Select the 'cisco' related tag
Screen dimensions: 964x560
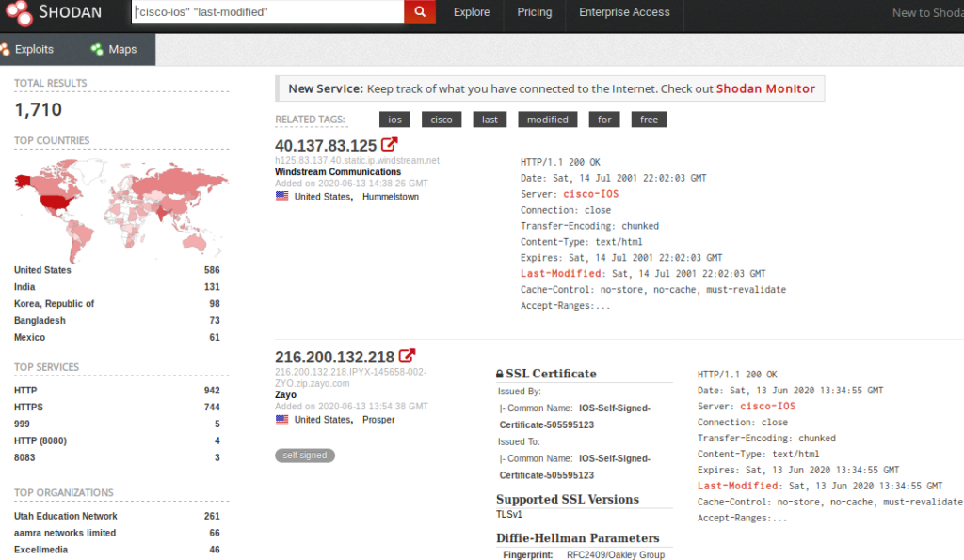(x=442, y=120)
